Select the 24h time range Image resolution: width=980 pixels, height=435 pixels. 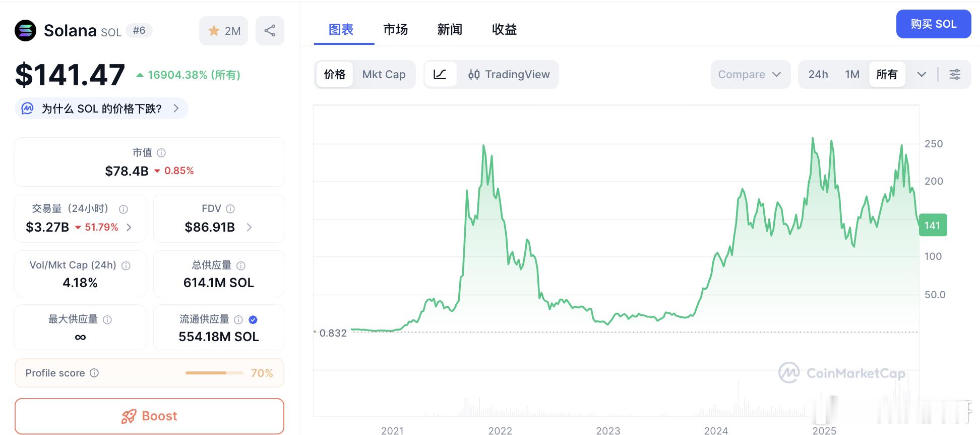pos(818,75)
